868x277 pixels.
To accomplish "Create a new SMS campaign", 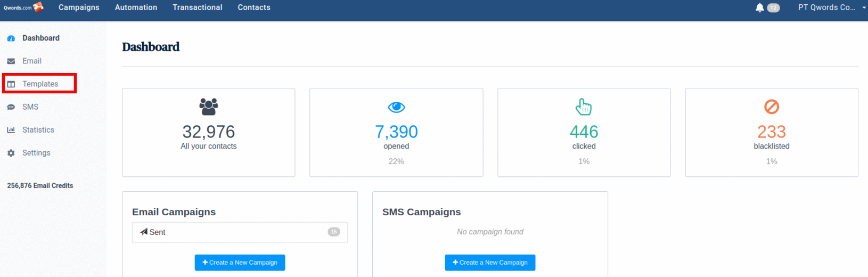I will (x=490, y=263).
